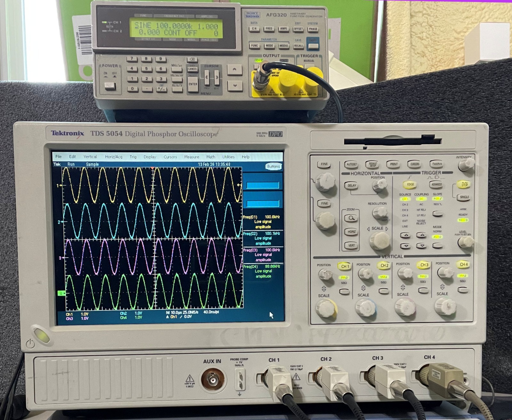
Task: Push CH 4 termination 1MΩ/50Ω button
Action: 463,290
